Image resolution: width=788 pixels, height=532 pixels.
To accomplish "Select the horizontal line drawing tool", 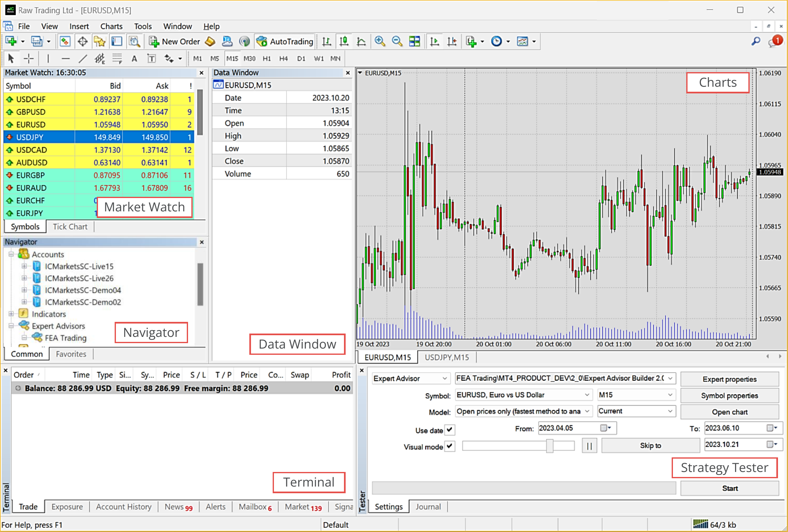I will tap(65, 59).
